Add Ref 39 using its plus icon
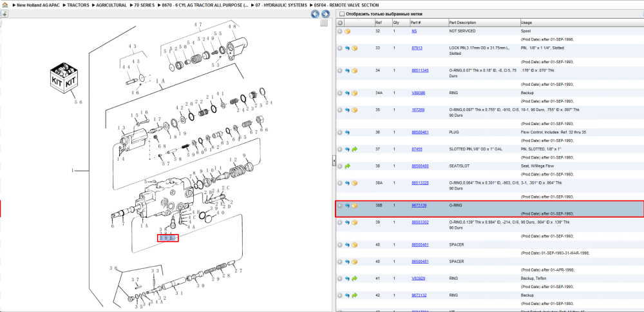644x312 pixels. (340, 222)
